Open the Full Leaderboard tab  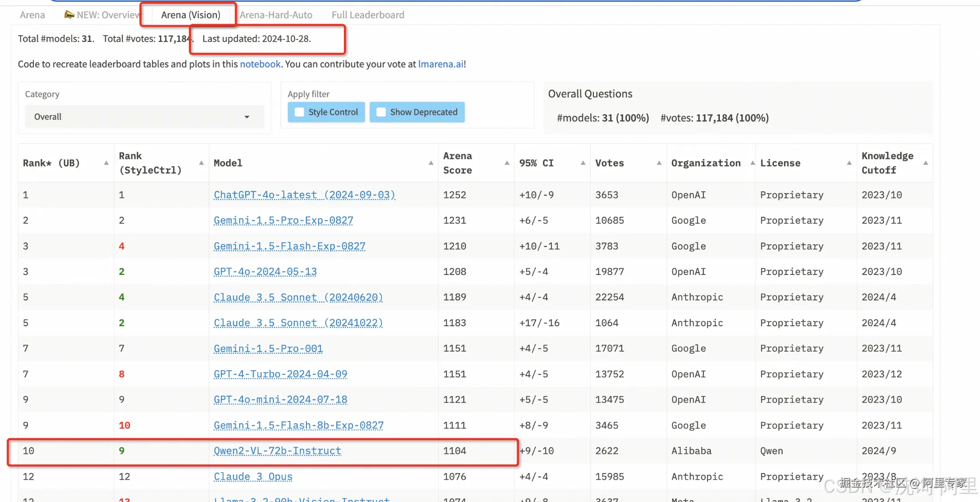click(367, 15)
